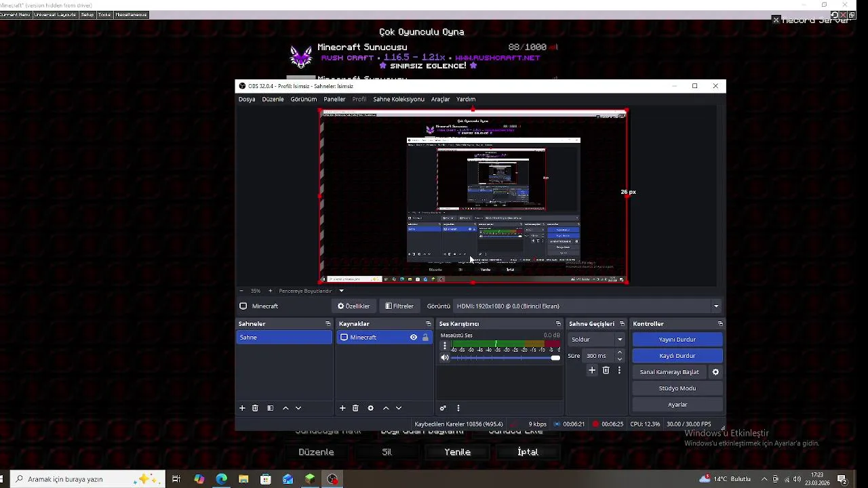Open the Düzenle menu in OBS
Image resolution: width=868 pixels, height=488 pixels.
tap(273, 99)
